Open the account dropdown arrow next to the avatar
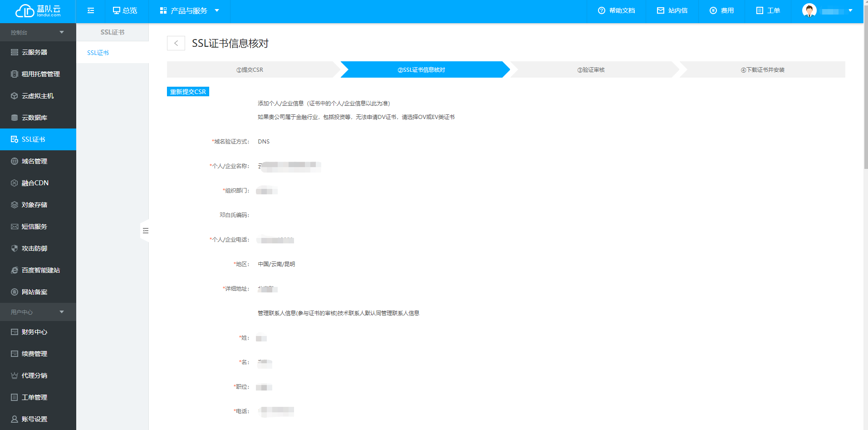Viewport: 868px width, 430px height. (x=850, y=10)
